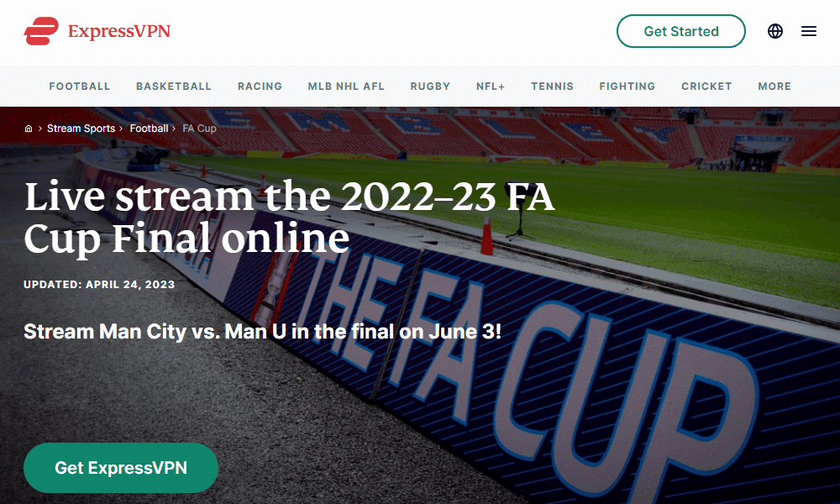This screenshot has width=840, height=504.
Task: Click the FA Cup breadcrumb item
Action: pyautogui.click(x=199, y=129)
